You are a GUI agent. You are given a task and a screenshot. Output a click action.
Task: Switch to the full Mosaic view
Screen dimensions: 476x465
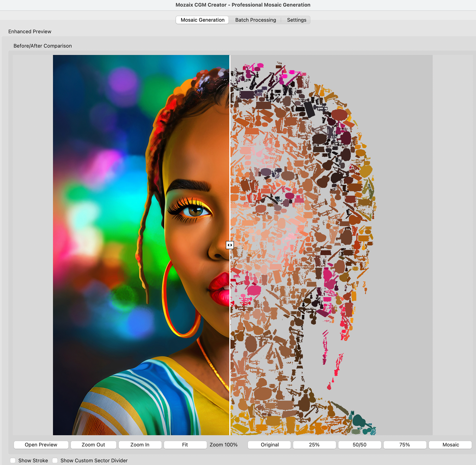pyautogui.click(x=451, y=445)
